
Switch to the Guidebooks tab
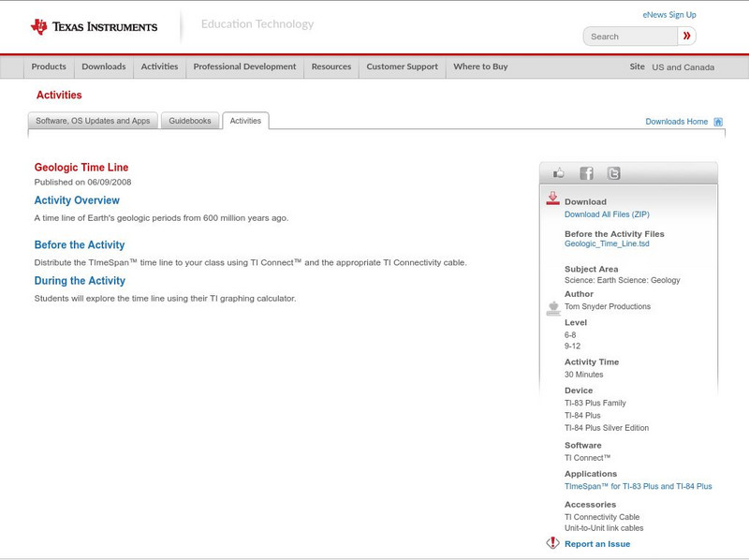pyautogui.click(x=191, y=121)
